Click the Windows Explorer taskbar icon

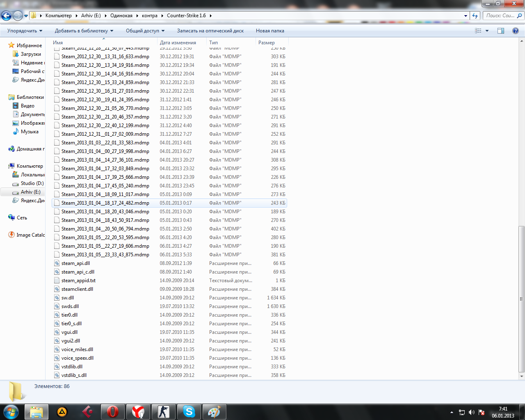click(x=37, y=412)
